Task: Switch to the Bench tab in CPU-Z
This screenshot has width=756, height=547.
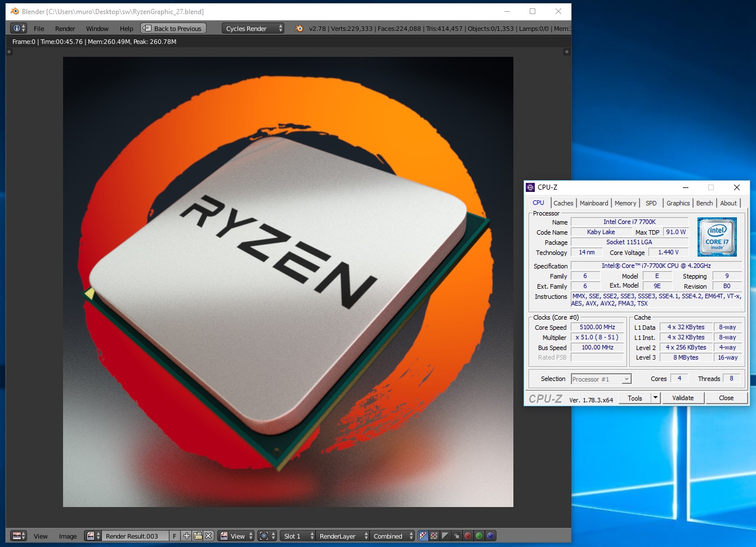Action: (705, 203)
